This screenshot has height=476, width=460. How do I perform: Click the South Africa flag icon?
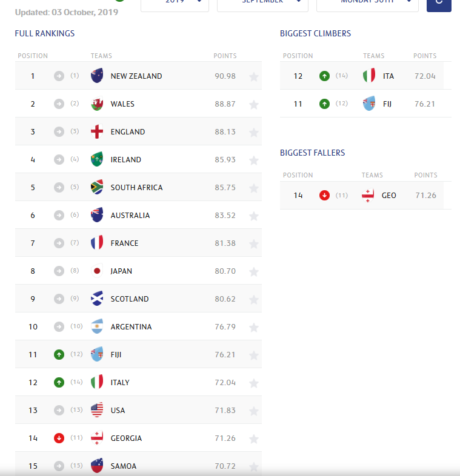[x=97, y=187]
